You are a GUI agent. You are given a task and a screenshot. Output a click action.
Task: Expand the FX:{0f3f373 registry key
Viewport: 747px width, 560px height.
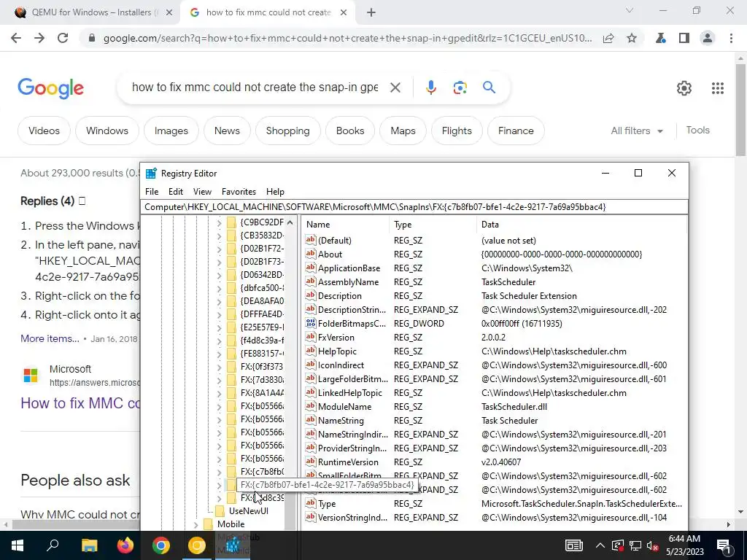coord(219,367)
